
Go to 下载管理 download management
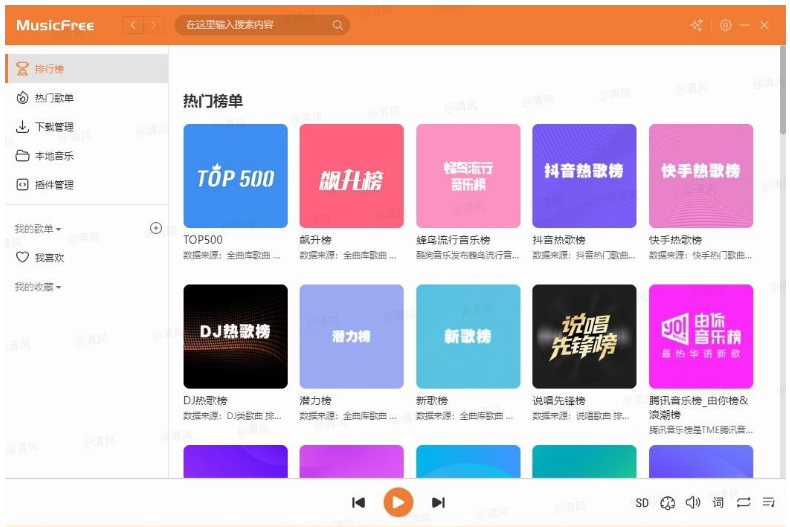[87, 126]
